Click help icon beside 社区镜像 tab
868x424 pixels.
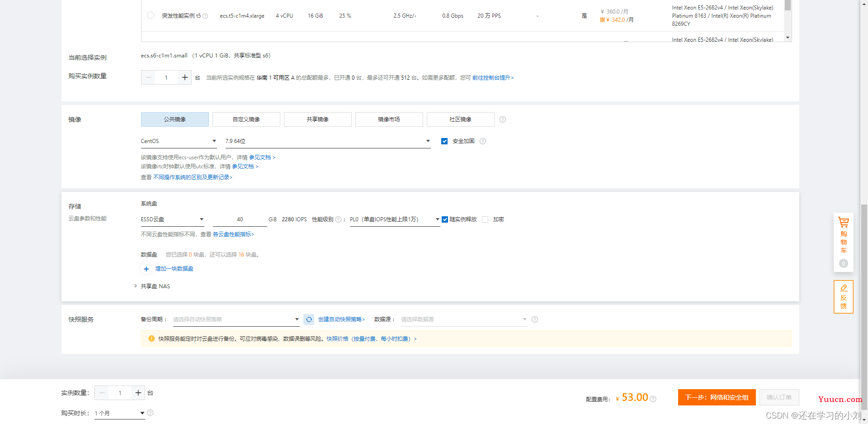tap(503, 119)
